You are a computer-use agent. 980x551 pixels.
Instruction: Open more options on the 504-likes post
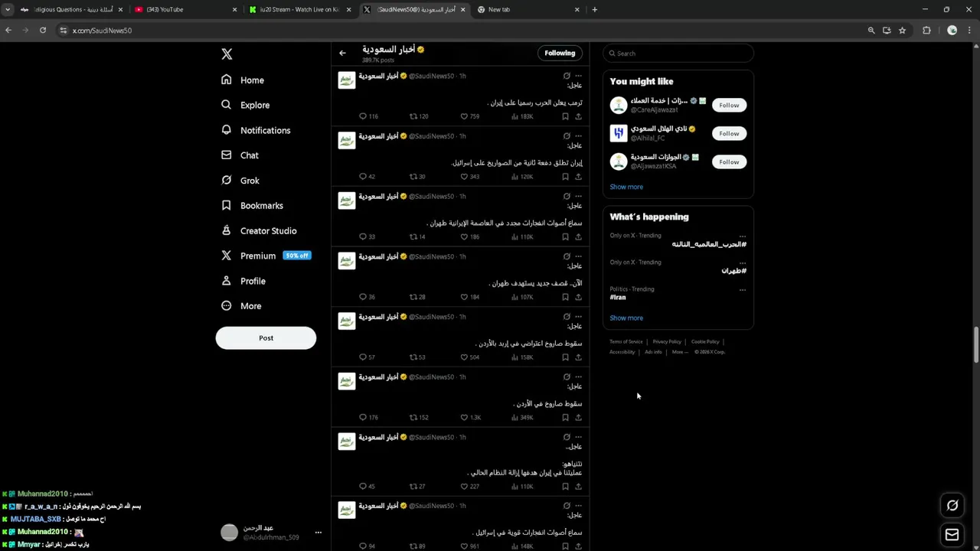[x=578, y=317]
